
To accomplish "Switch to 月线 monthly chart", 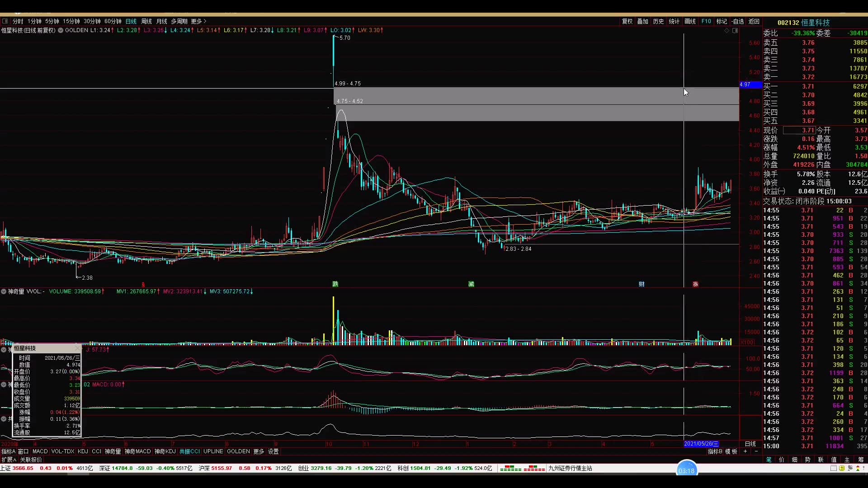I will pos(162,21).
